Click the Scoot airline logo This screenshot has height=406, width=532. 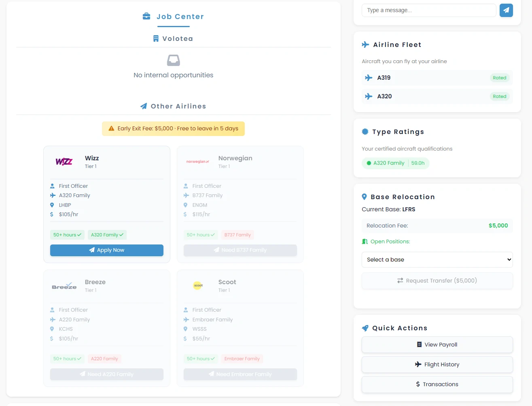198,285
